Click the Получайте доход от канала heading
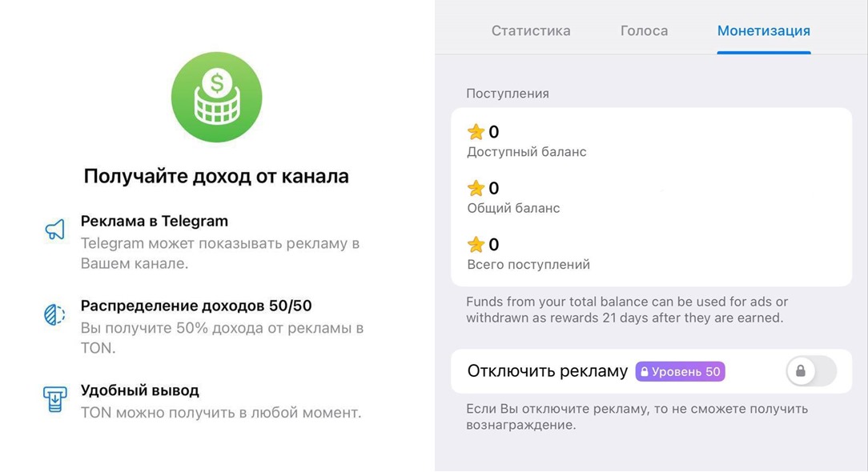Viewport: 868px width, 472px height. tap(216, 176)
